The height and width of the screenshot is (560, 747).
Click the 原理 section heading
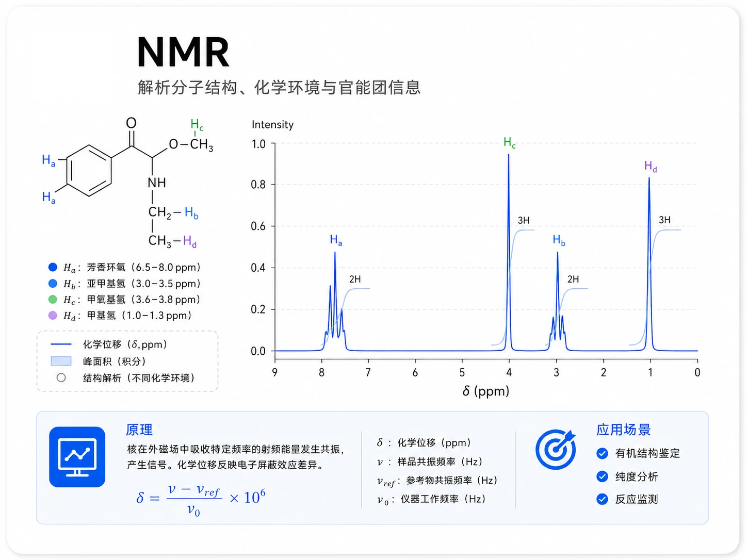(x=139, y=430)
